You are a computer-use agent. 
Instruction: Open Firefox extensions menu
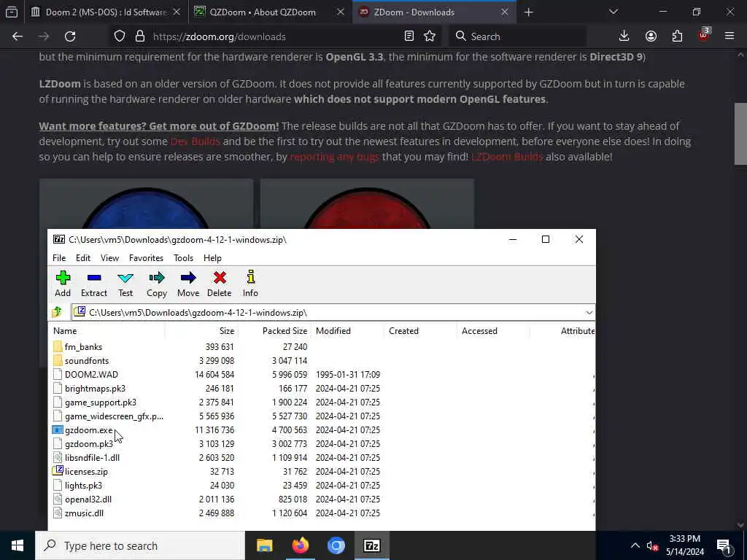677,36
